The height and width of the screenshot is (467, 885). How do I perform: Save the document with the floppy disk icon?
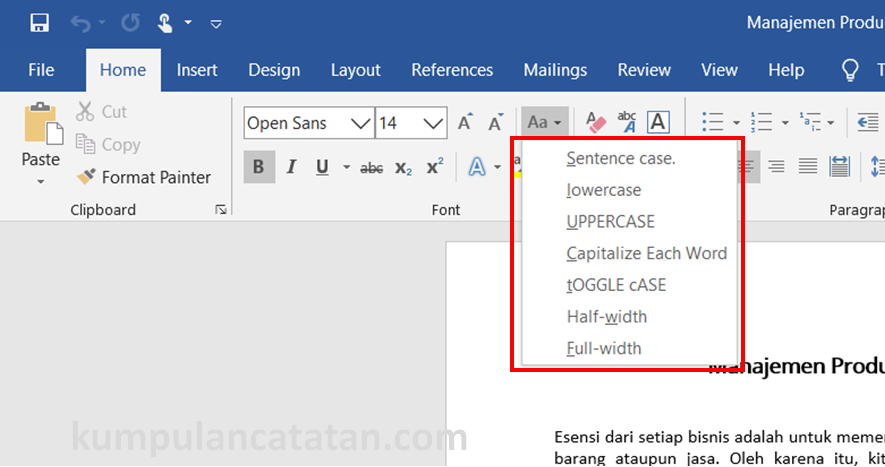pyautogui.click(x=40, y=23)
